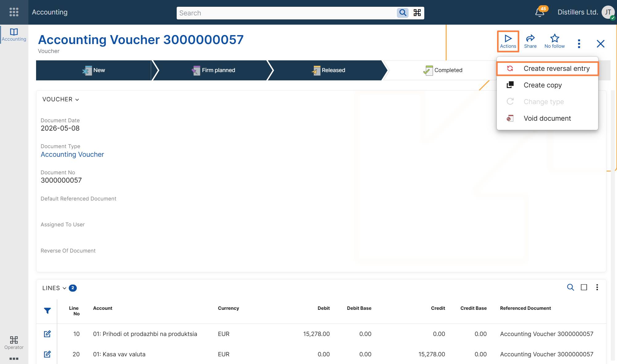The width and height of the screenshot is (617, 364).
Task: Edit line 10 with pencil icon
Action: tap(47, 334)
